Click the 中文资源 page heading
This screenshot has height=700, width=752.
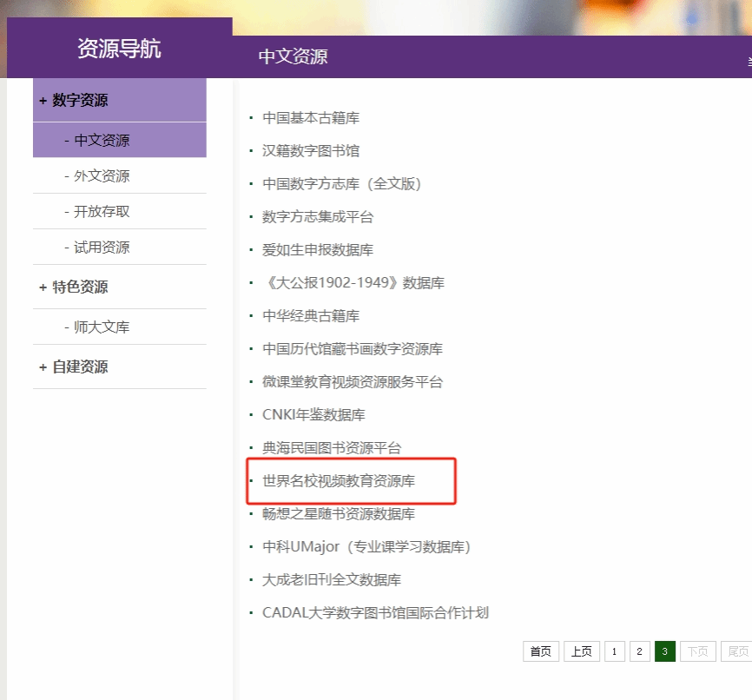tap(293, 56)
